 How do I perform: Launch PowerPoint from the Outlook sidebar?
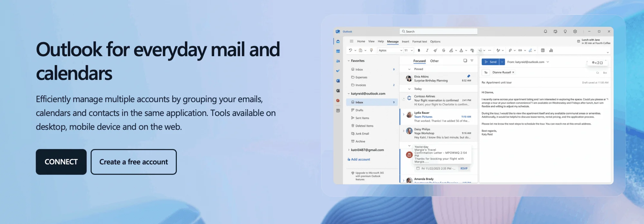338,101
